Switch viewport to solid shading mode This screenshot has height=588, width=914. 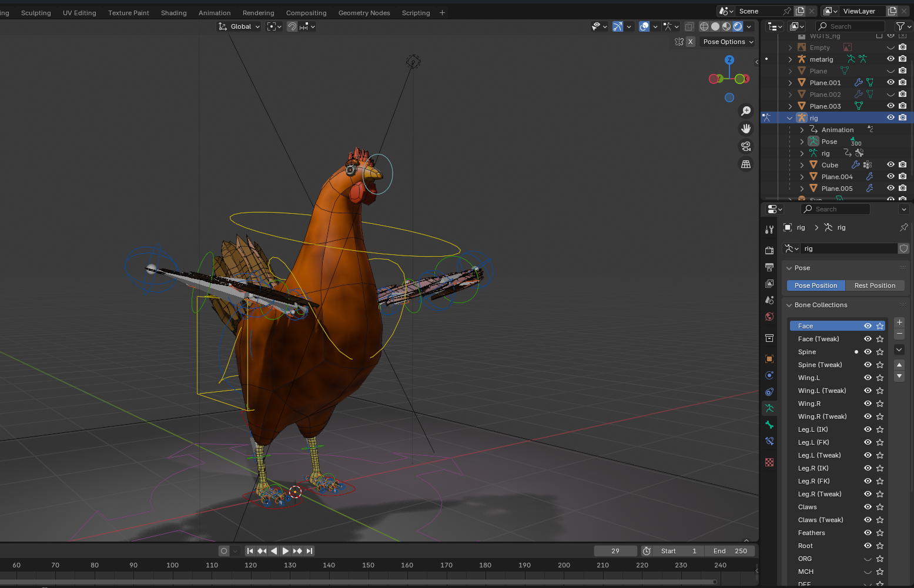tap(715, 26)
